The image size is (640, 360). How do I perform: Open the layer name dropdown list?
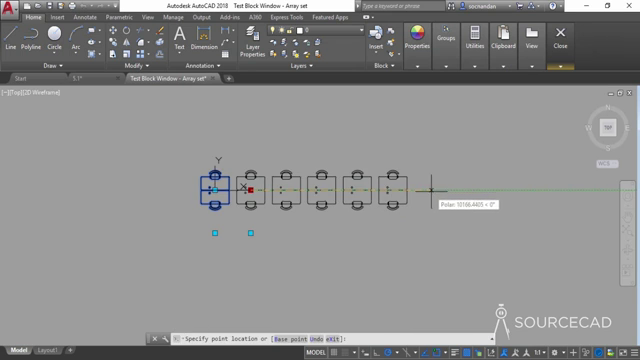coord(361,30)
